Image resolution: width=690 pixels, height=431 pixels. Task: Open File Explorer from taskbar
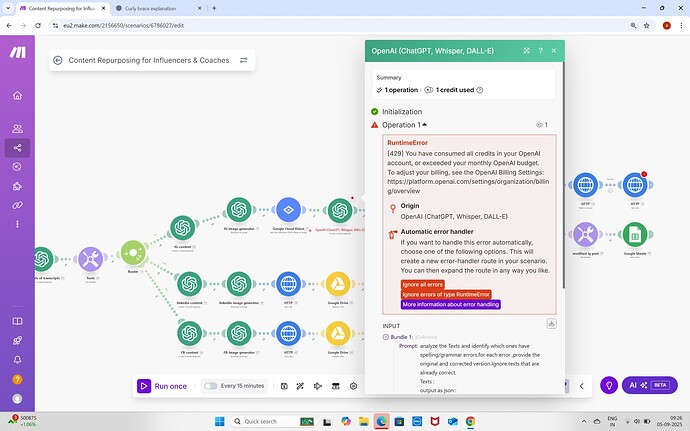pyautogui.click(x=363, y=421)
